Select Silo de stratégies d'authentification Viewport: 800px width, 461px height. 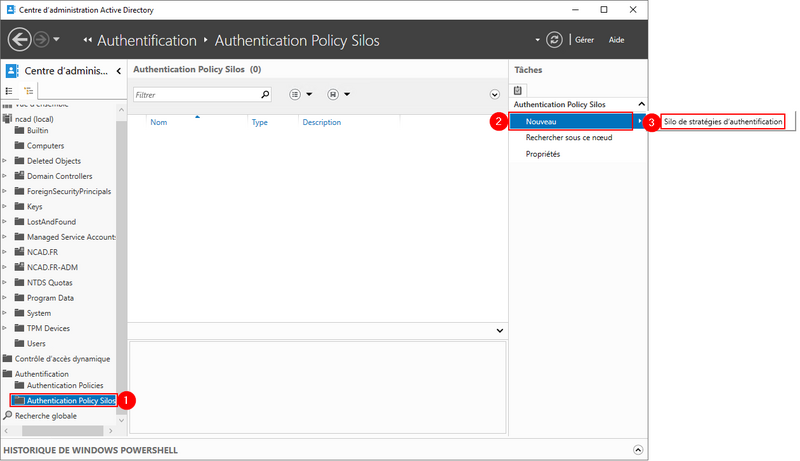[723, 121]
